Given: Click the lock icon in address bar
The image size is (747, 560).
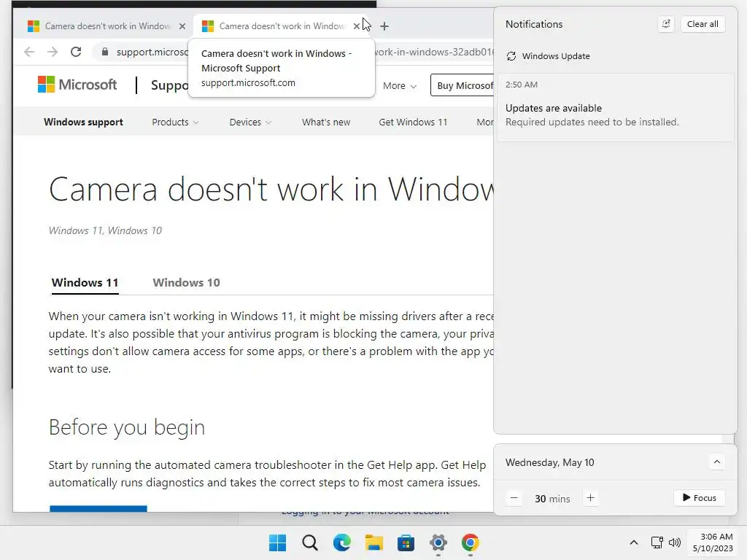Looking at the screenshot, I should [105, 52].
